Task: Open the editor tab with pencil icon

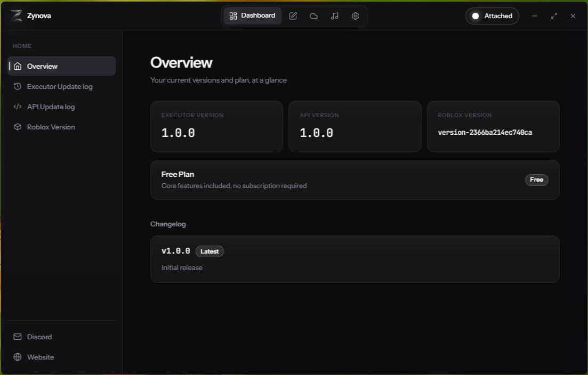Action: (293, 16)
